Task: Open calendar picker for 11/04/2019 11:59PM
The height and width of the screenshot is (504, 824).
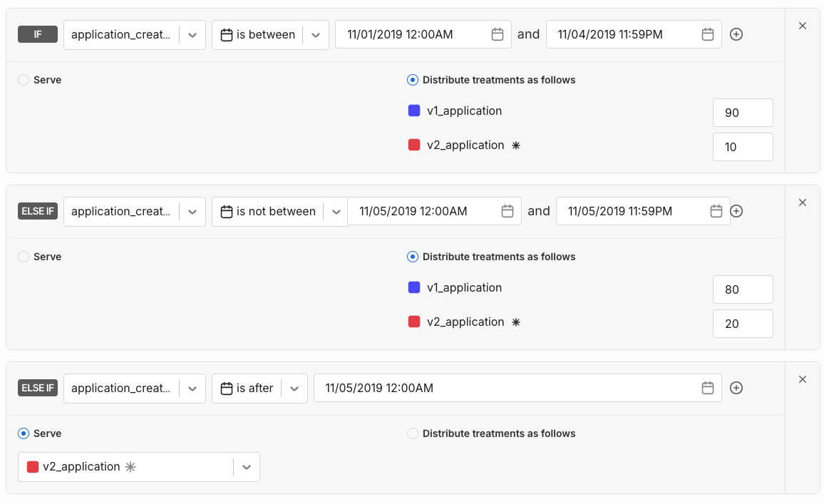Action: [x=708, y=34]
